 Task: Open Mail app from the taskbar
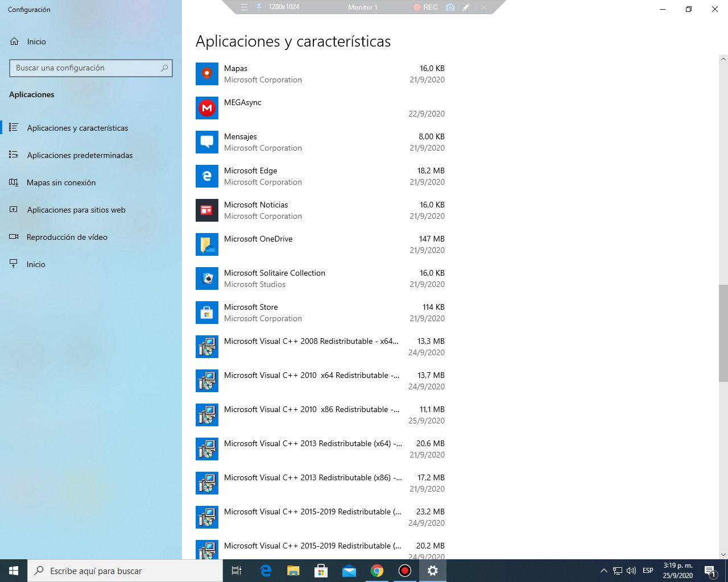coord(349,571)
